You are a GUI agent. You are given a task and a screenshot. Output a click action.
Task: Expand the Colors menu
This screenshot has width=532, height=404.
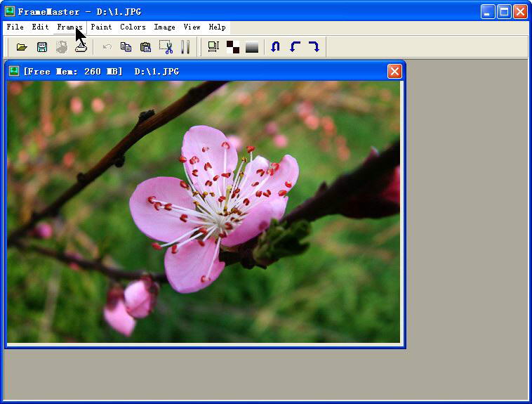[x=133, y=27]
